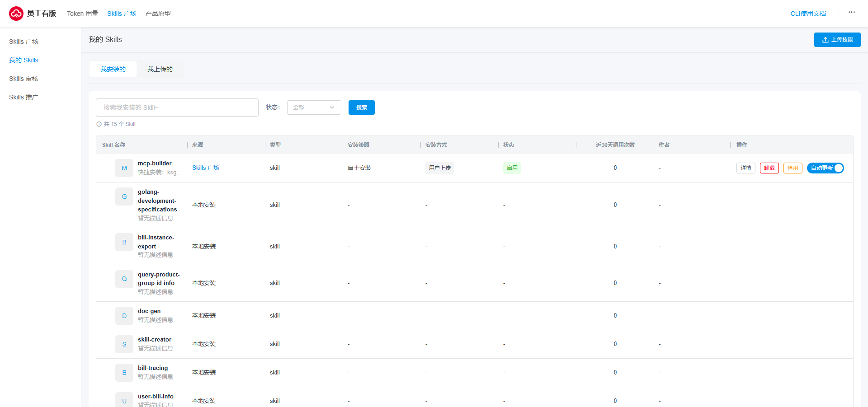Go to Skills 广场 in top navigation
The image size is (868, 407).
pyautogui.click(x=122, y=14)
